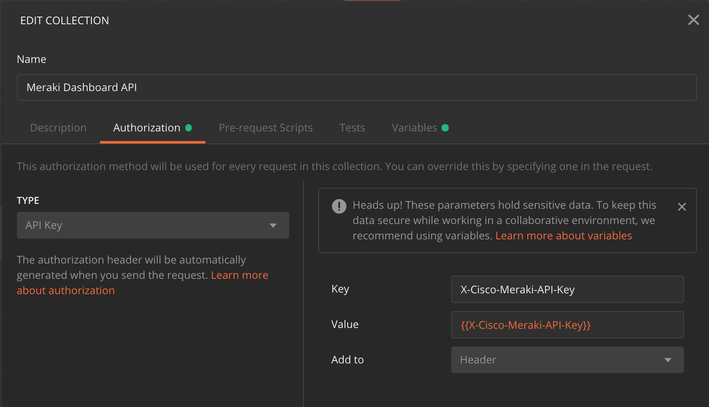The image size is (709, 407).
Task: Go to the Tests tab
Action: (352, 128)
